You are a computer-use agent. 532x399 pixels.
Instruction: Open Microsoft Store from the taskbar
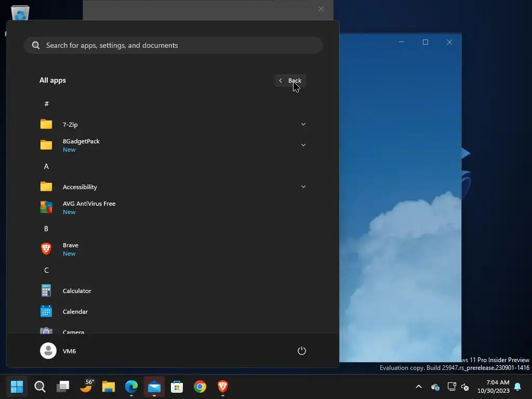[177, 387]
